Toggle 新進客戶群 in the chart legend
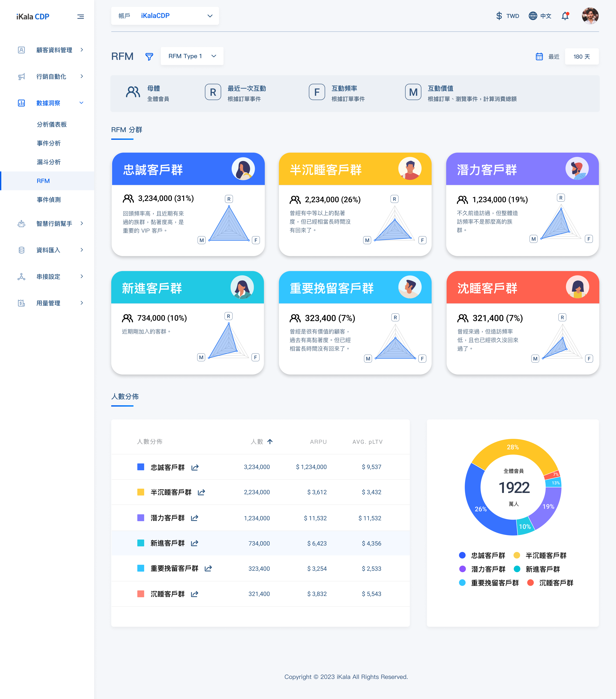Screen dimensions: 616x699 click(537, 569)
